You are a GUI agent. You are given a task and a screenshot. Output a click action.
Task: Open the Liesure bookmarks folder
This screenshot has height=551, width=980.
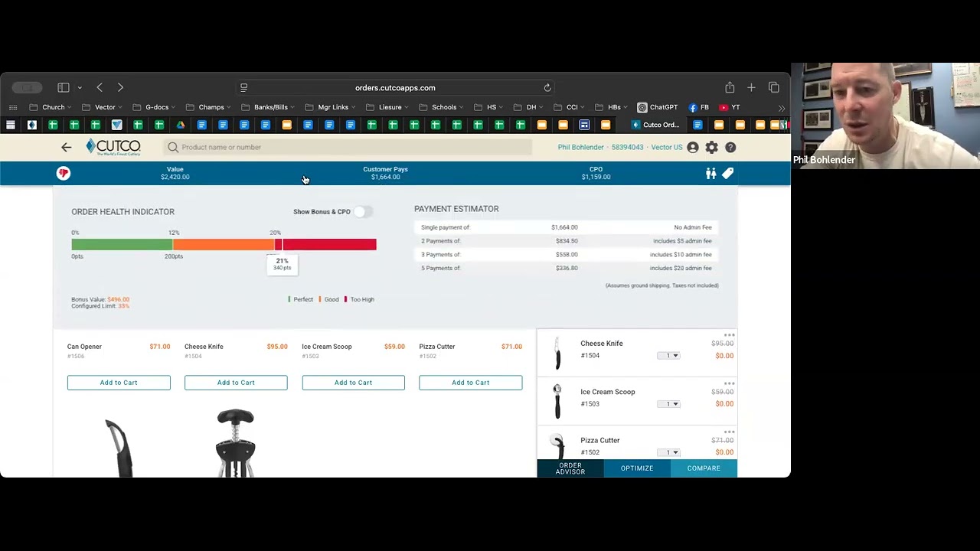387,108
